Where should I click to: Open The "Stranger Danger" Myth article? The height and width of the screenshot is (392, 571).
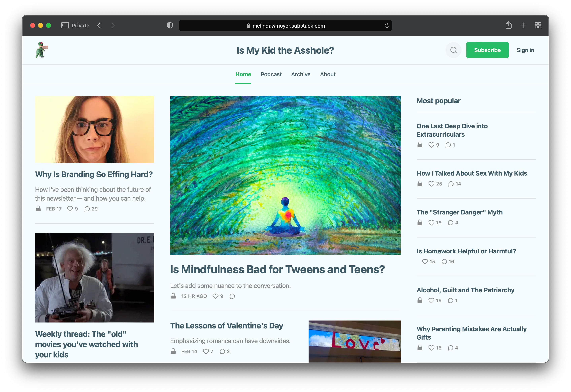pos(459,212)
